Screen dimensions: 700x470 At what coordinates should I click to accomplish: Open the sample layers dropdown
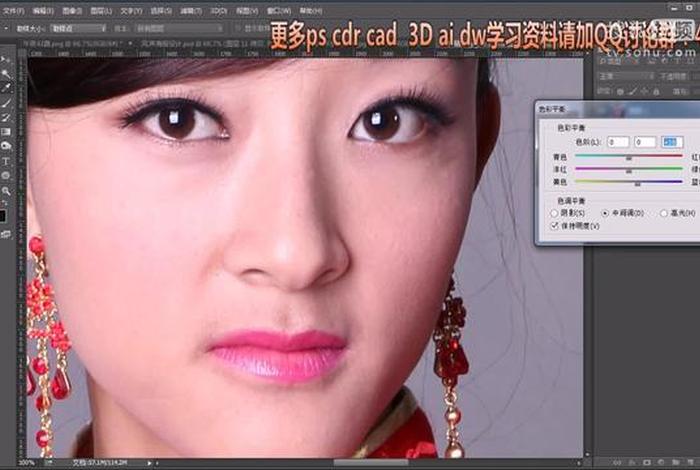click(x=179, y=28)
